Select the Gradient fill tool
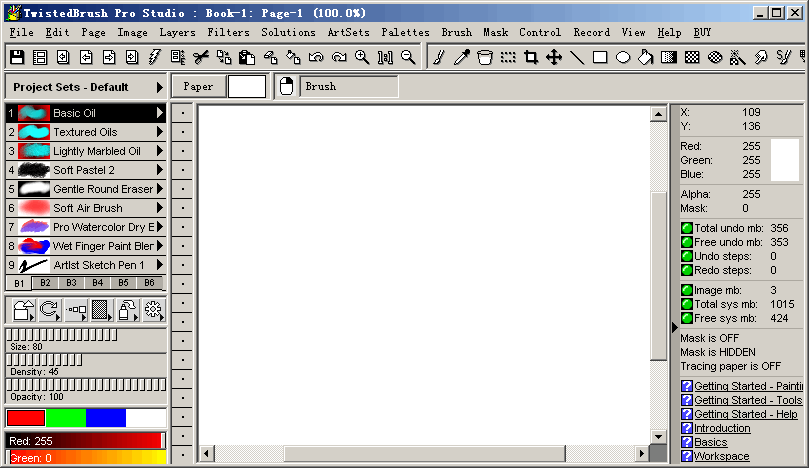Viewport: 809px width, 468px height. 669,57
